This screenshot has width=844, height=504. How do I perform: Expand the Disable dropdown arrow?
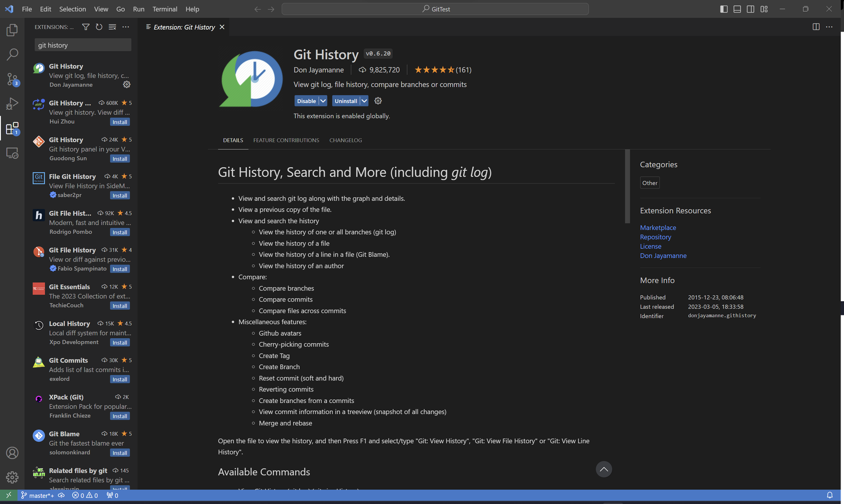point(323,101)
